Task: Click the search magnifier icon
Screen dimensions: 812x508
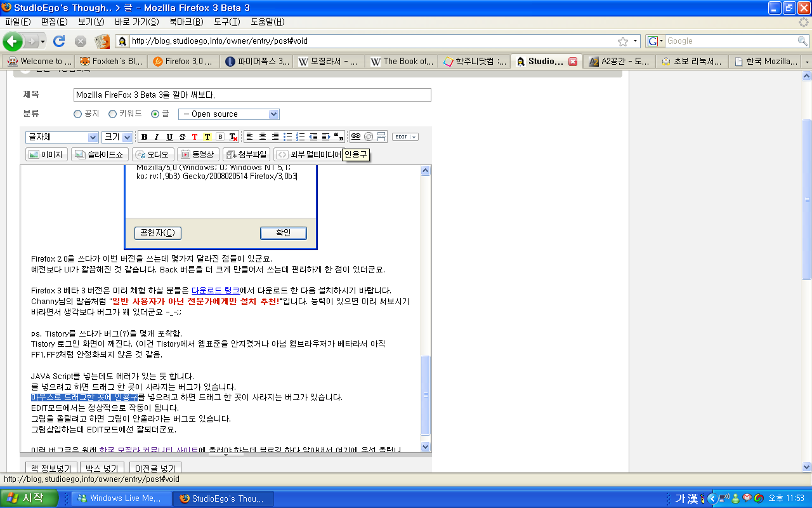Action: click(802, 41)
